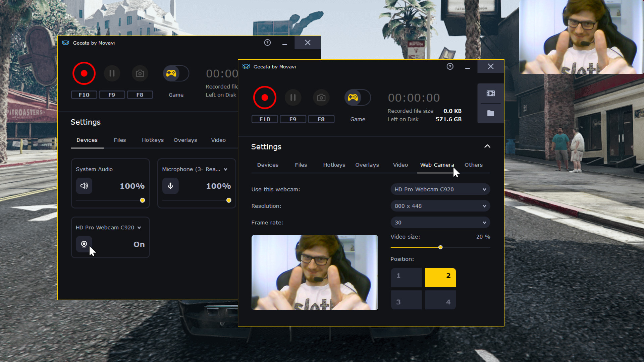
Task: Start recording with the red record button
Action: [265, 98]
